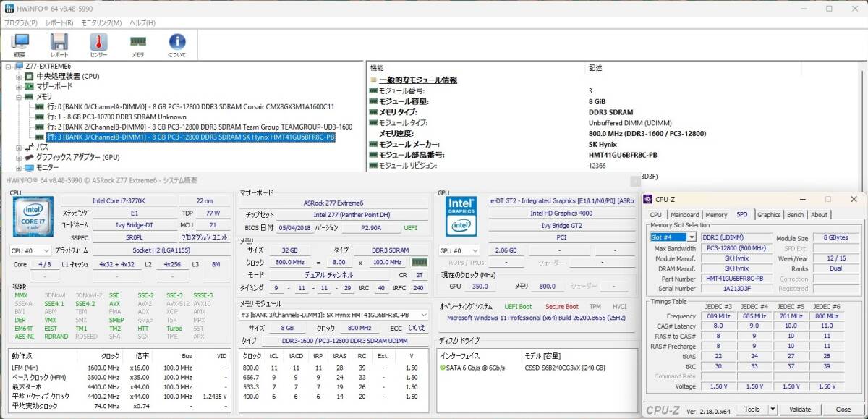Open memory module selector dropdown showing #3 BANK 3
This screenshot has height=419, width=868.
334,316
